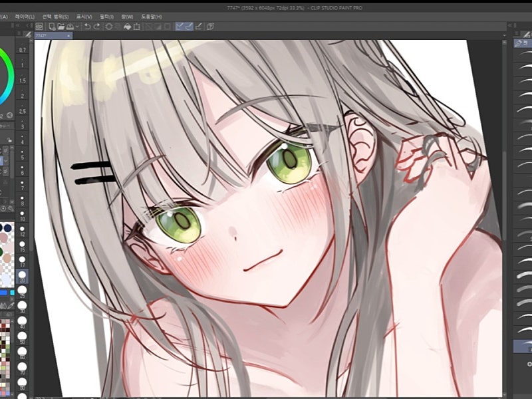This screenshot has height=399, width=532.
Task: Click the Save icon in the command bar
Action: (70, 27)
